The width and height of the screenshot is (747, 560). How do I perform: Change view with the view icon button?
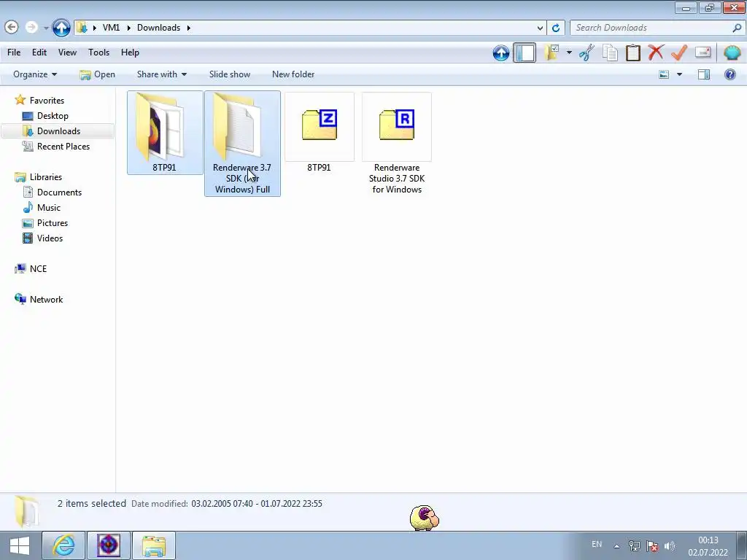point(664,74)
